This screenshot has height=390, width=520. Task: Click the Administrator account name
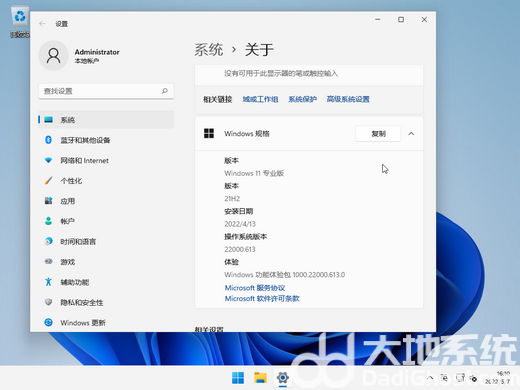97,52
